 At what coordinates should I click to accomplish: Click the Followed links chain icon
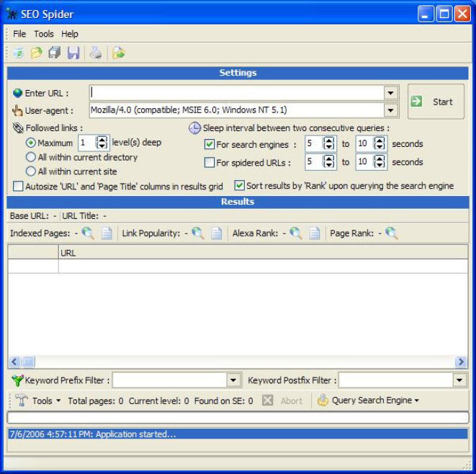(18, 128)
